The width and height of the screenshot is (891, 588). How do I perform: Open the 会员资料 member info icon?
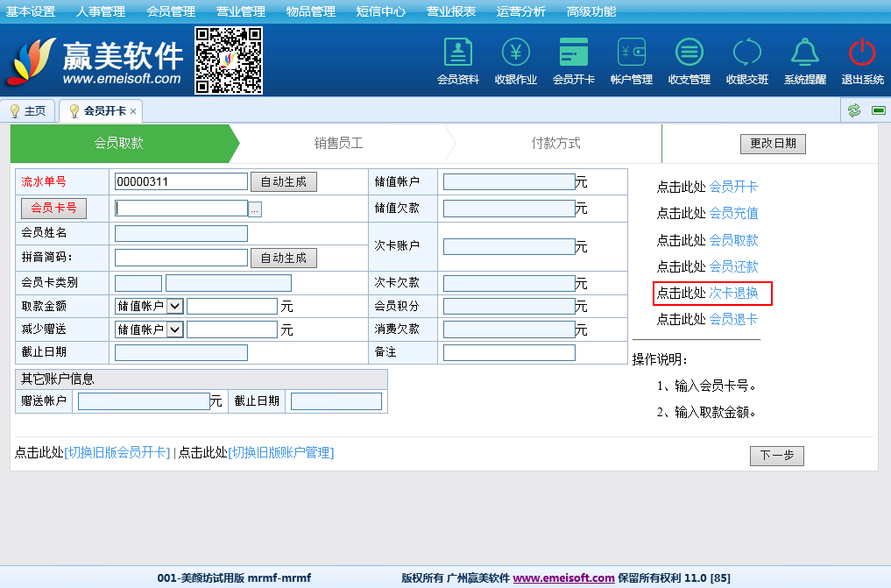click(x=457, y=53)
